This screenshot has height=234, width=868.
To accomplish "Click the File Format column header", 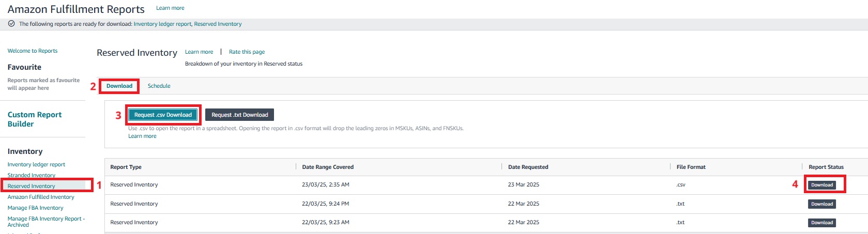I will pos(691,167).
